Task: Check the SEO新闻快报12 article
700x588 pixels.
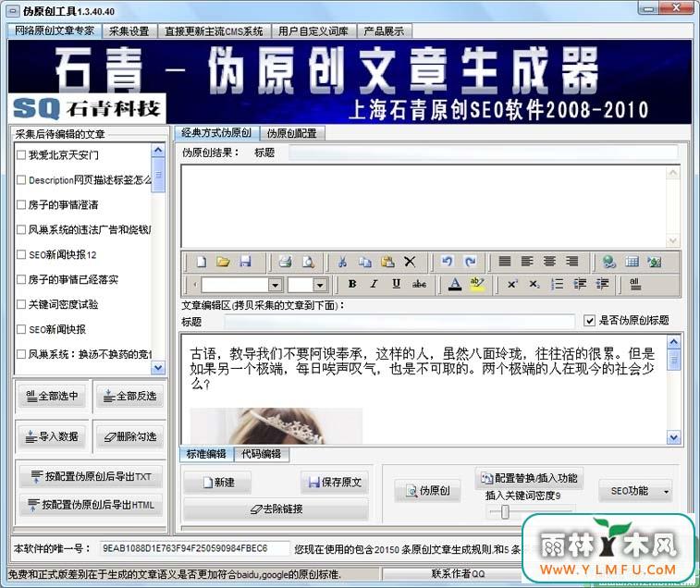Action: click(x=21, y=255)
